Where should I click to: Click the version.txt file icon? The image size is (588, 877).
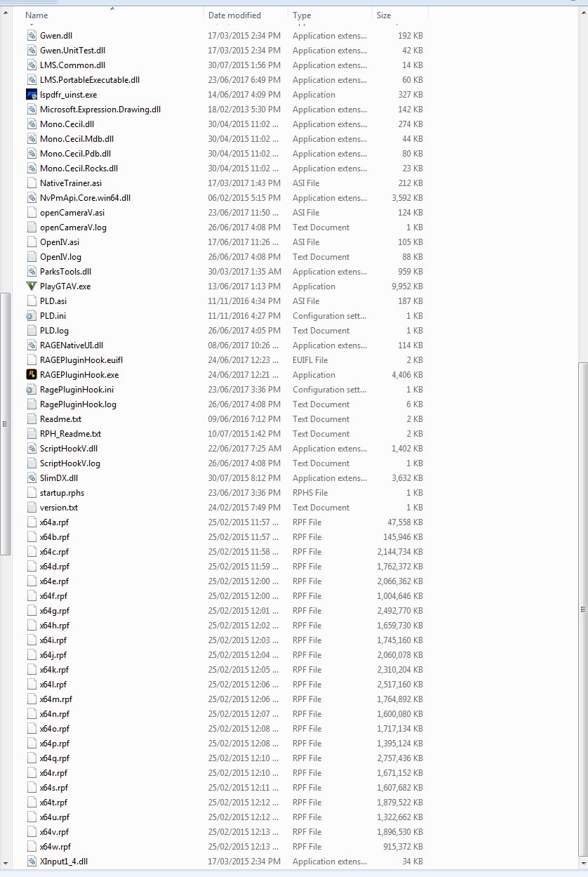pyautogui.click(x=31, y=507)
